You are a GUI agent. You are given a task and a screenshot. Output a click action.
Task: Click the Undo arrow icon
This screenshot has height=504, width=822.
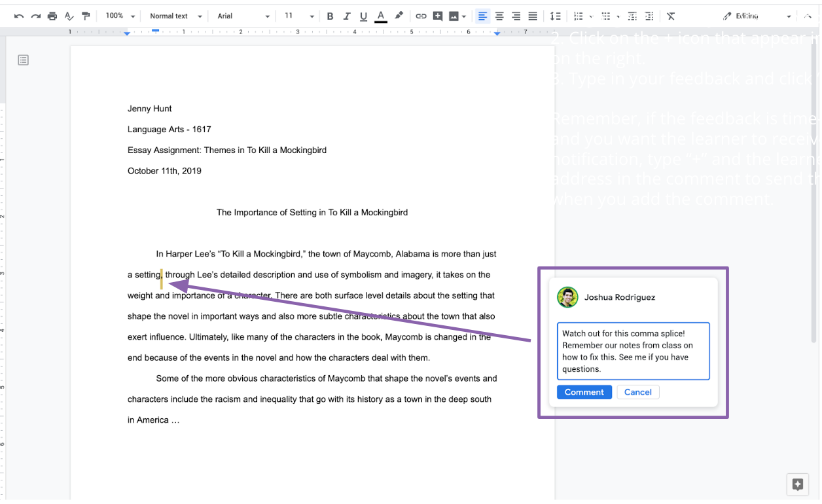(x=19, y=16)
